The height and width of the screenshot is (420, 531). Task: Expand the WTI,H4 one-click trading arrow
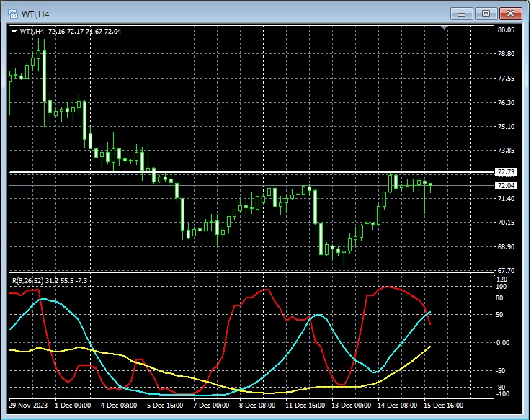click(14, 32)
